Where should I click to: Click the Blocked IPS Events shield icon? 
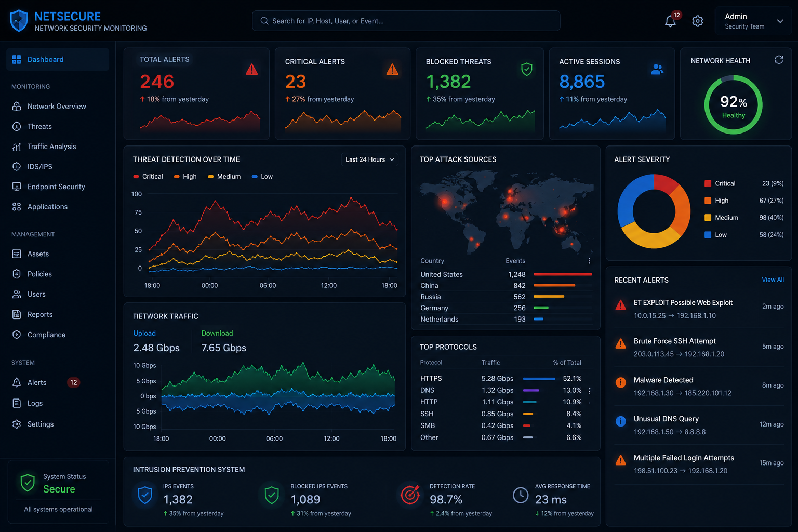272,495
